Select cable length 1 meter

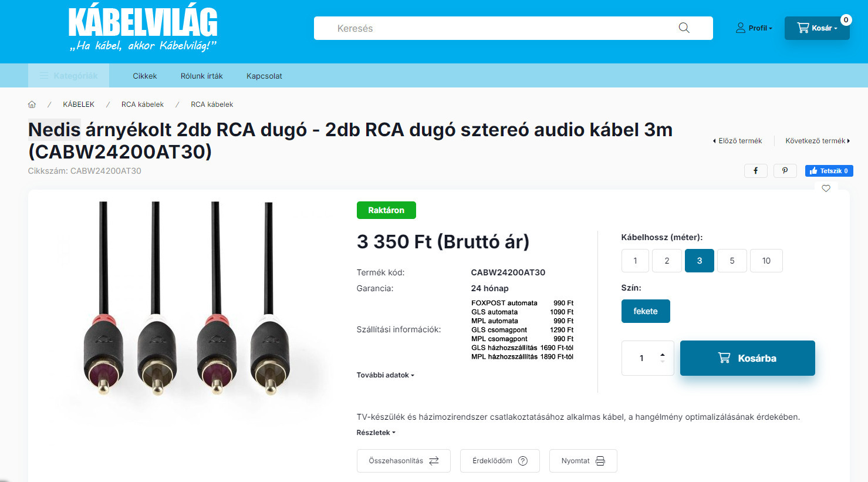pos(635,261)
